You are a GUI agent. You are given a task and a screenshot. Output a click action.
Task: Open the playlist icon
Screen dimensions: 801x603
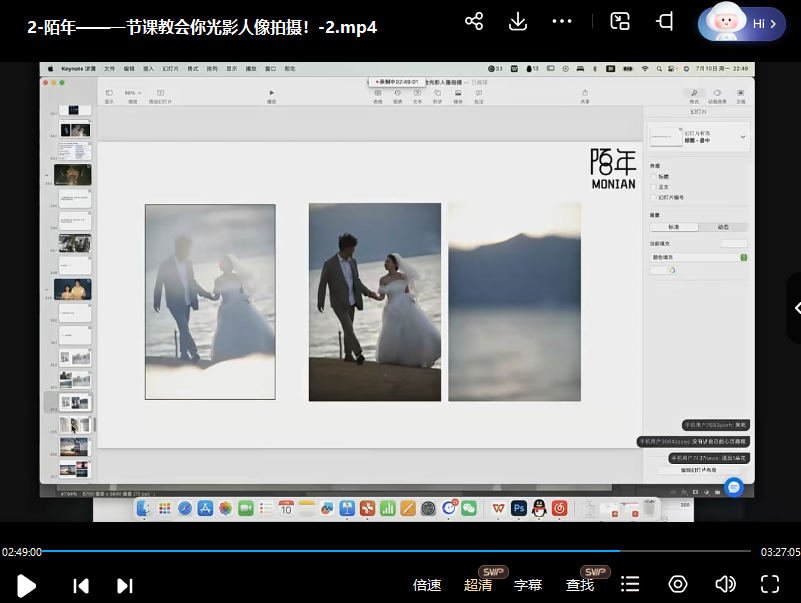pyautogui.click(x=630, y=584)
